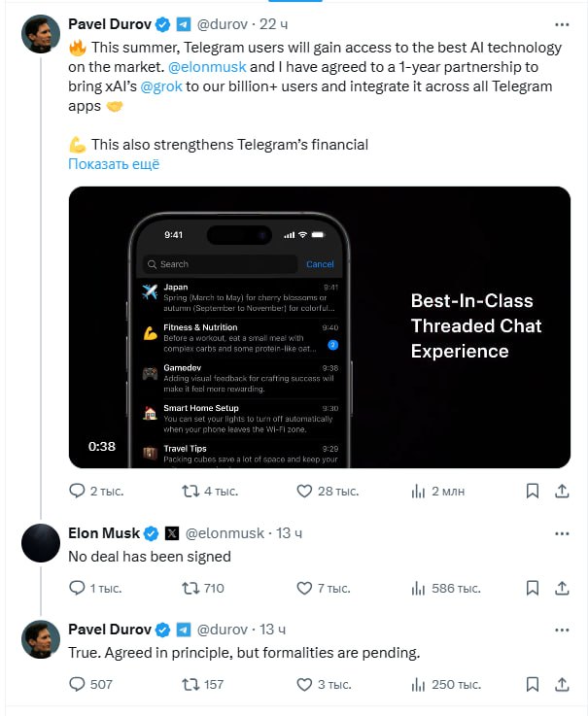Open more options on Durov's last reply
Viewport: 588px width, 716px height.
coord(562,631)
